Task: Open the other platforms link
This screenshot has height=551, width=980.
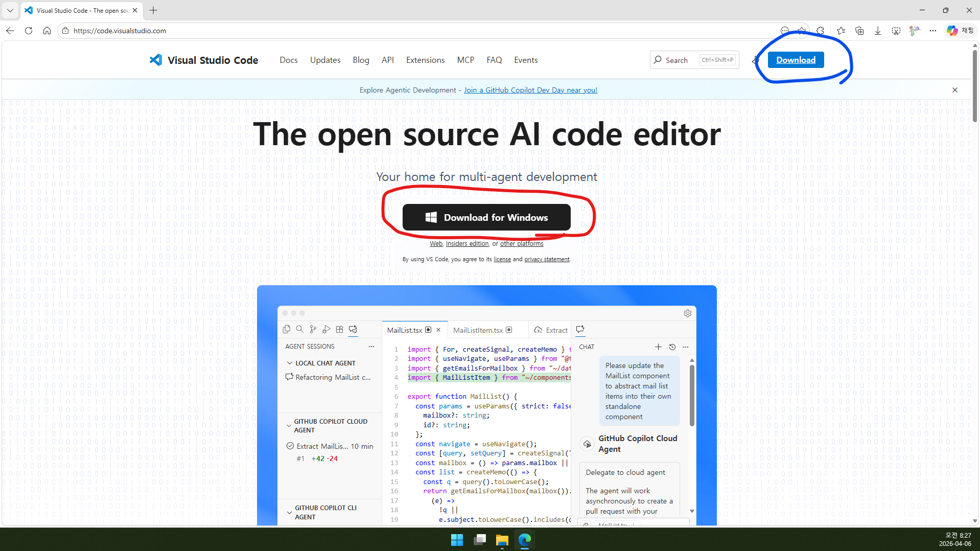Action: click(x=522, y=244)
